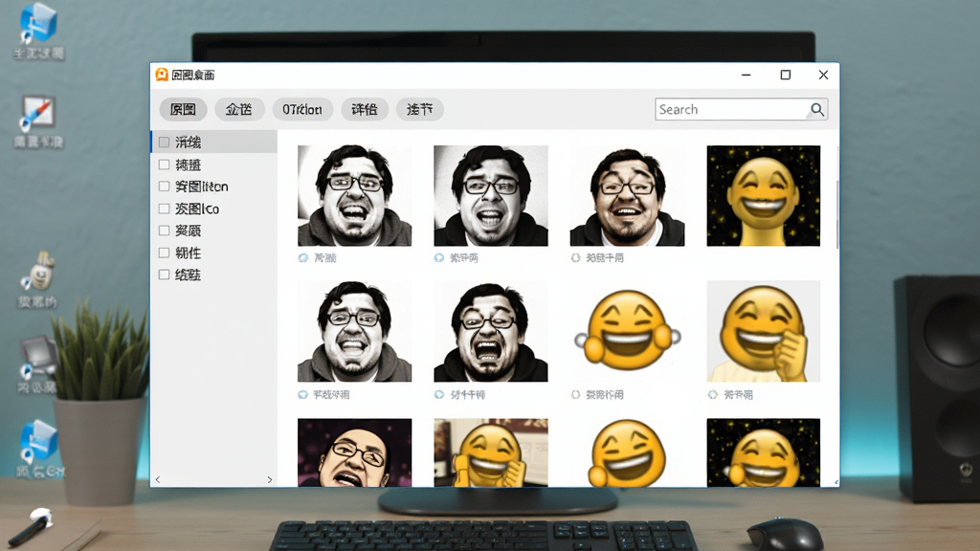Click the small icon under the third top-row portrait
980x551 pixels.
tap(575, 258)
